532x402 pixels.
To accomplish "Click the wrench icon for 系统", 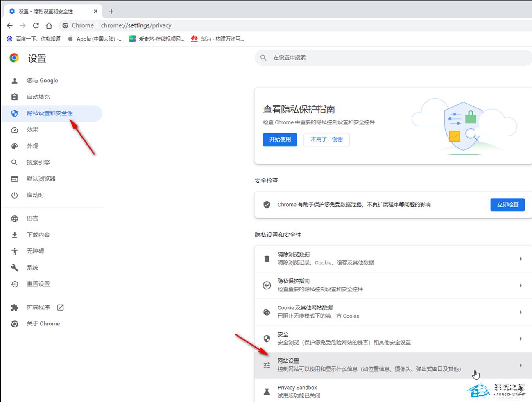I will (14, 268).
